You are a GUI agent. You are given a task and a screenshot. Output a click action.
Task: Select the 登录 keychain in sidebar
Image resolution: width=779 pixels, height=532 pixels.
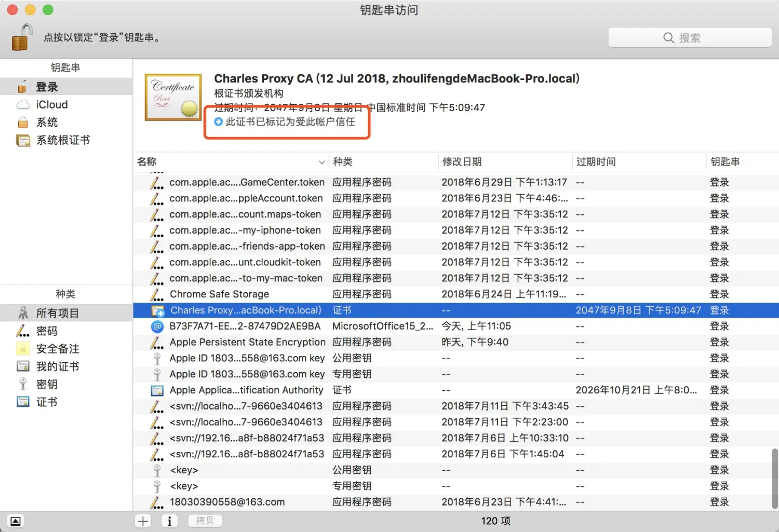point(66,87)
